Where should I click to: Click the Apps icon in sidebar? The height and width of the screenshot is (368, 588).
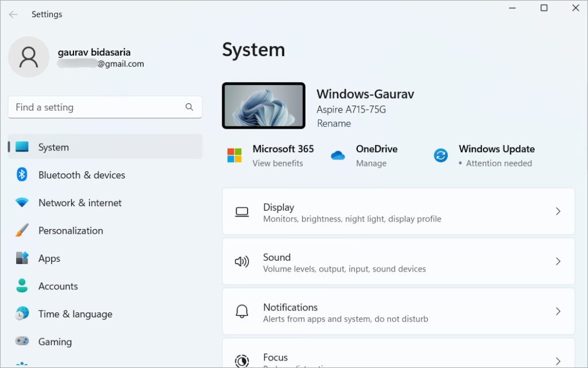pyautogui.click(x=22, y=258)
